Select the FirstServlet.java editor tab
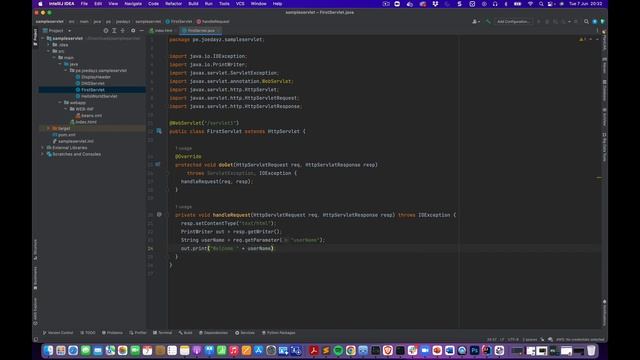This screenshot has width=640, height=360. [x=201, y=31]
